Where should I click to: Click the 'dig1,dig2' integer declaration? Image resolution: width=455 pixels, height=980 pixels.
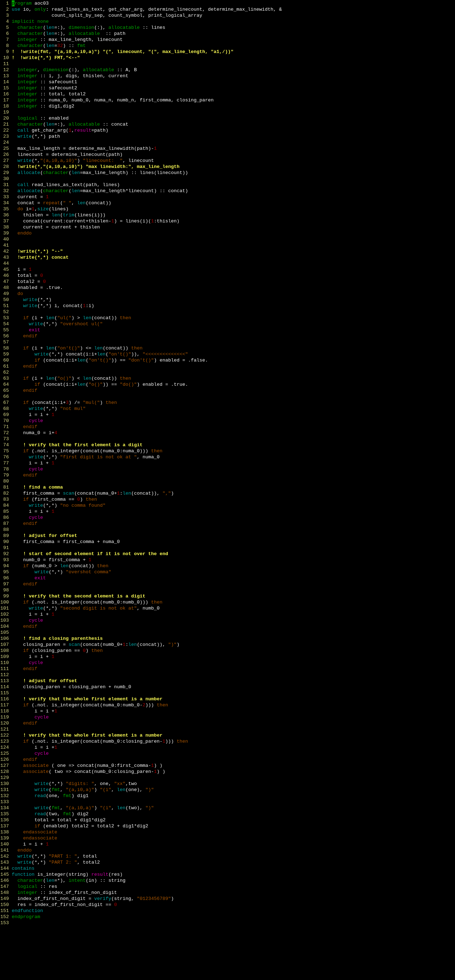point(45,106)
